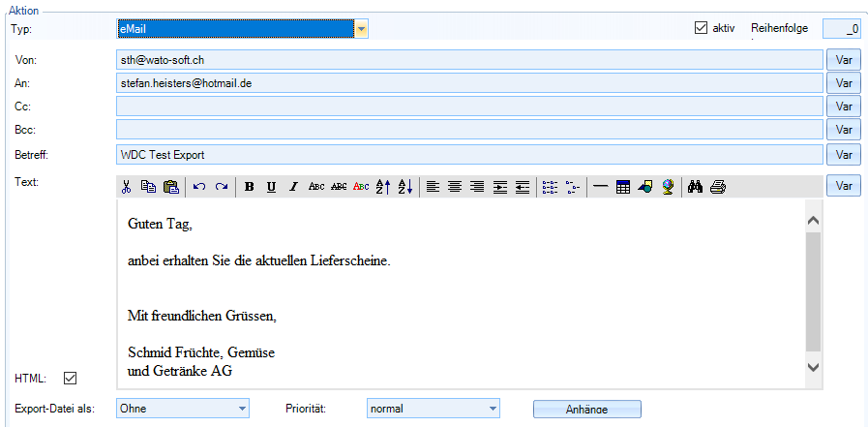Open the Priorität dropdown set to normal
Image resolution: width=868 pixels, height=427 pixels.
492,409
